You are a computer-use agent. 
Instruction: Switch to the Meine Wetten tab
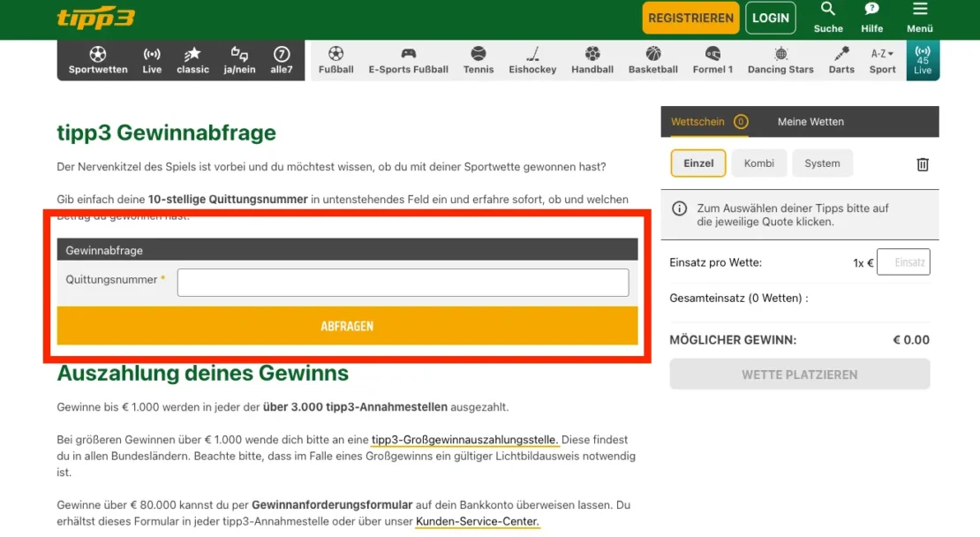click(810, 122)
